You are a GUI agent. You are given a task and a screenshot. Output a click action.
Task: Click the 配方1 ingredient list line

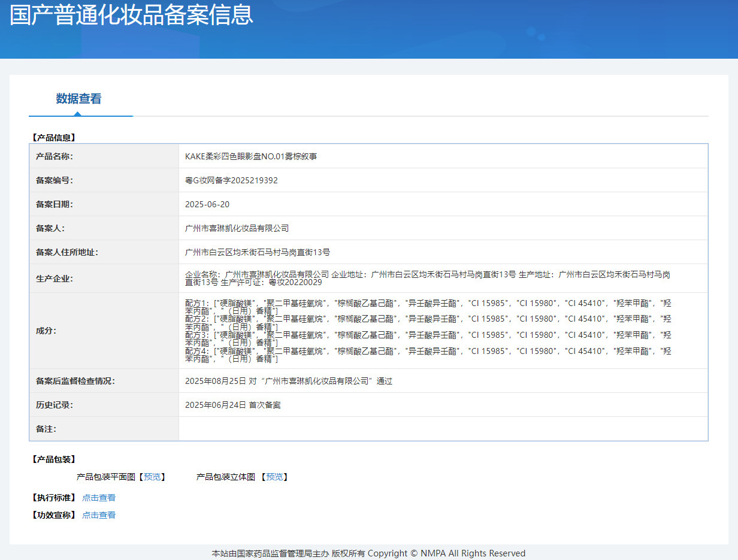428,302
